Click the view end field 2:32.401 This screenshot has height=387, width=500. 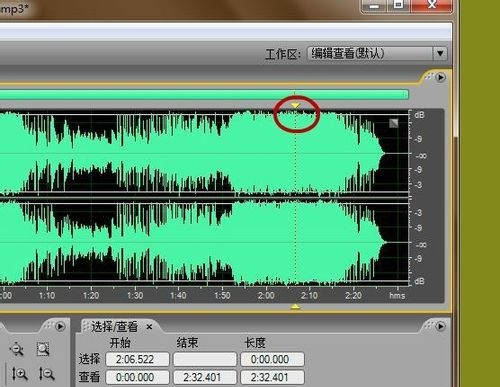pyautogui.click(x=205, y=377)
